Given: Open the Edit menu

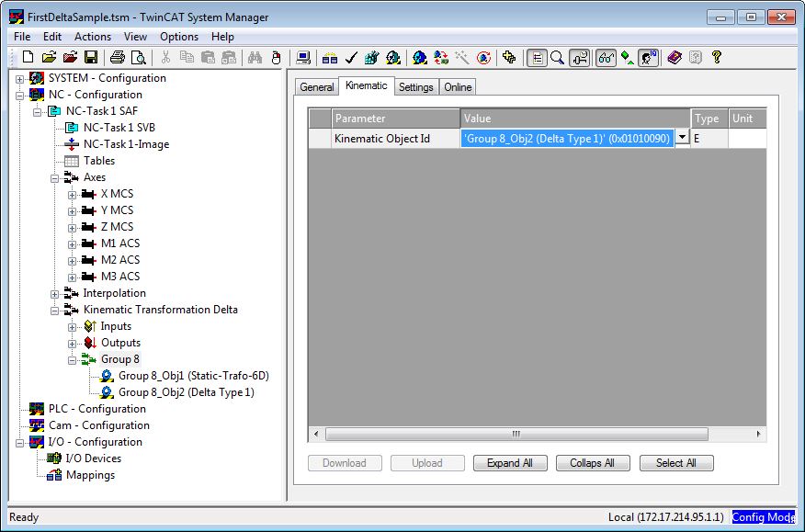Looking at the screenshot, I should click(x=52, y=37).
